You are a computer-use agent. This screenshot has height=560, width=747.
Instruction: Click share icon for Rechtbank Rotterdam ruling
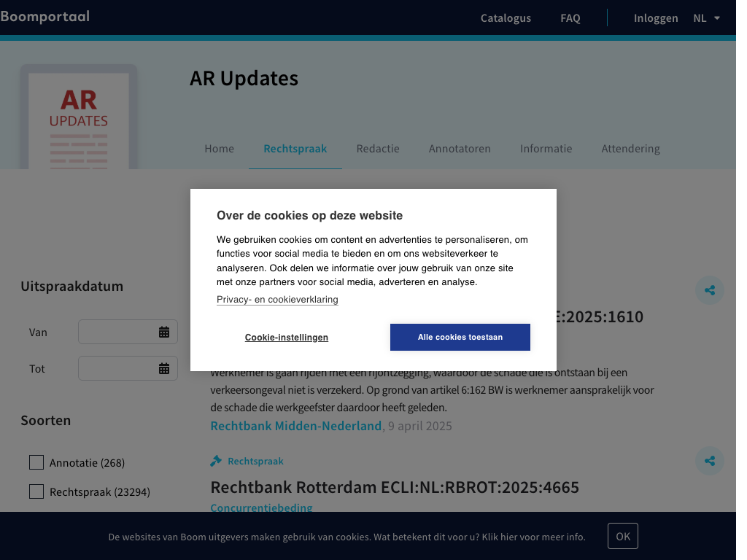(x=709, y=461)
